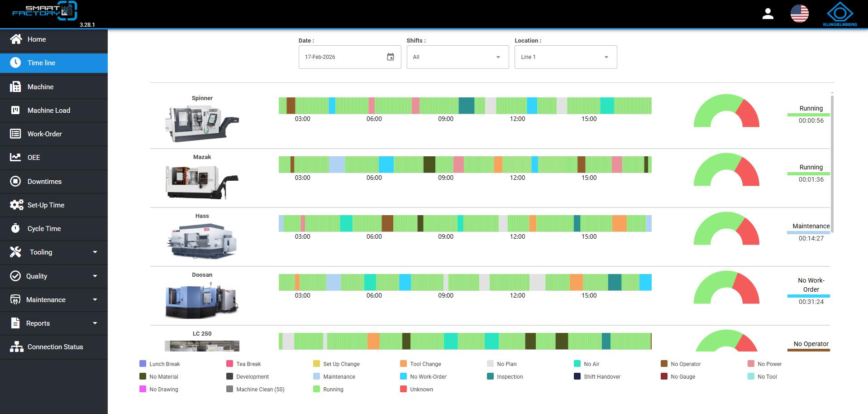Click the Running legend swatch
868x414 pixels.
pos(316,389)
